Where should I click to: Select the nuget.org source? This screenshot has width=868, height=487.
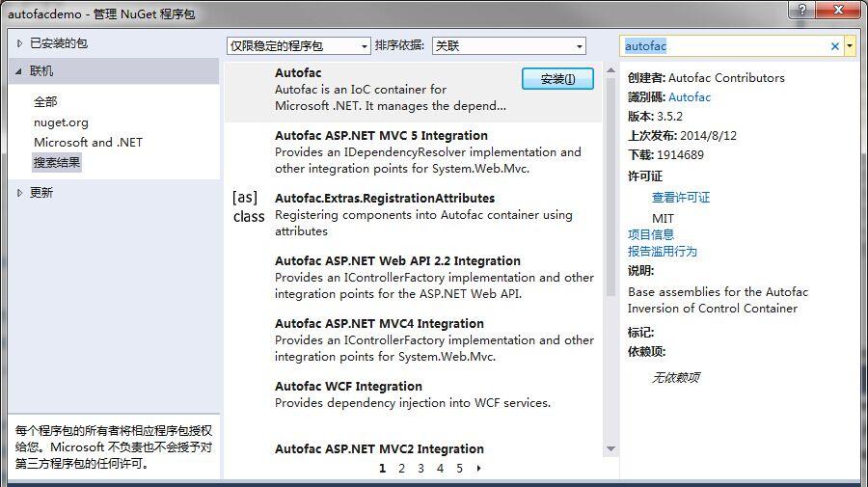61,122
